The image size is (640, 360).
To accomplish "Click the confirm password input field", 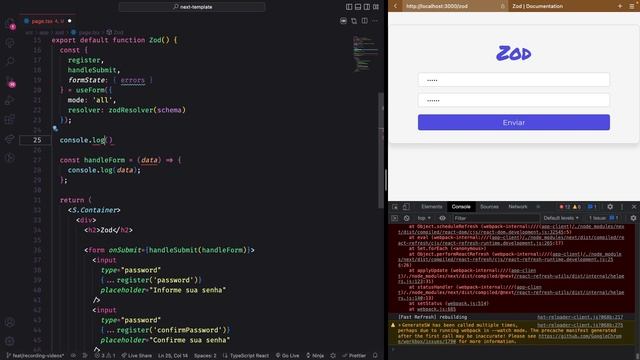I will (x=513, y=100).
